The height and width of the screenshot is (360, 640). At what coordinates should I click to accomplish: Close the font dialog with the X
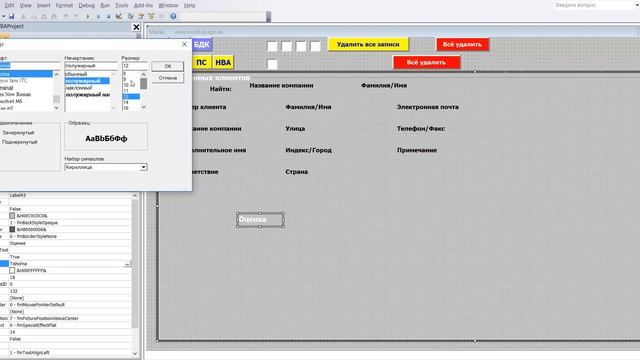(x=184, y=44)
